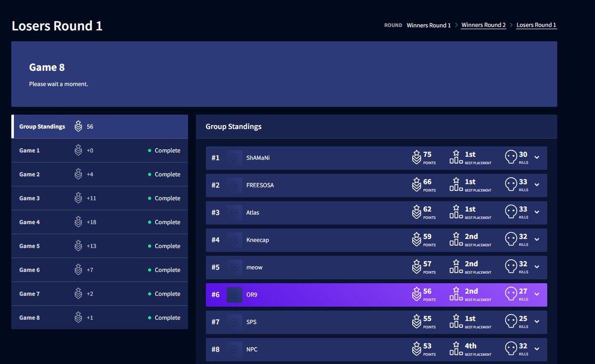Image resolution: width=595 pixels, height=364 pixels.
Task: Click FREESOSA's team shield avatar
Action: (235, 185)
